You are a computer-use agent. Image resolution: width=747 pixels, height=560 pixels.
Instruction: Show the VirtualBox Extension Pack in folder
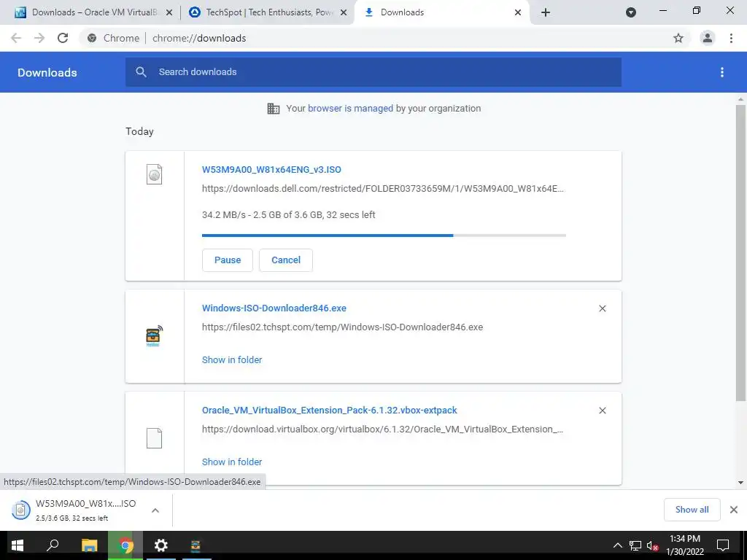232,462
